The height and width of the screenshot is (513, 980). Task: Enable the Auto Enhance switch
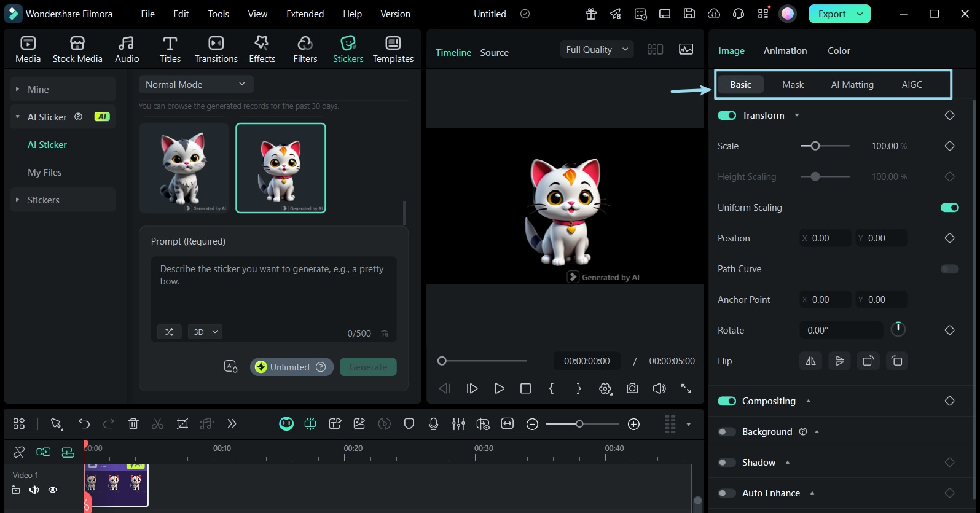(x=727, y=493)
